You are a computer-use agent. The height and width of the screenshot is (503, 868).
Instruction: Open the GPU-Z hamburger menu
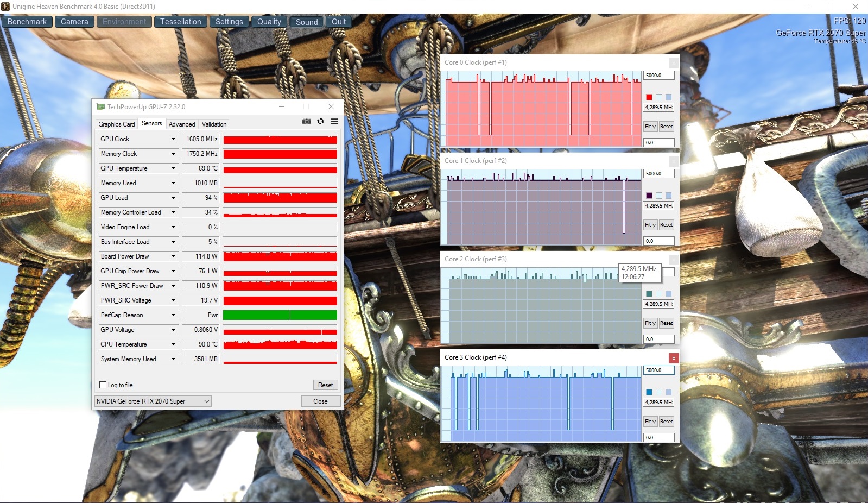pyautogui.click(x=335, y=121)
